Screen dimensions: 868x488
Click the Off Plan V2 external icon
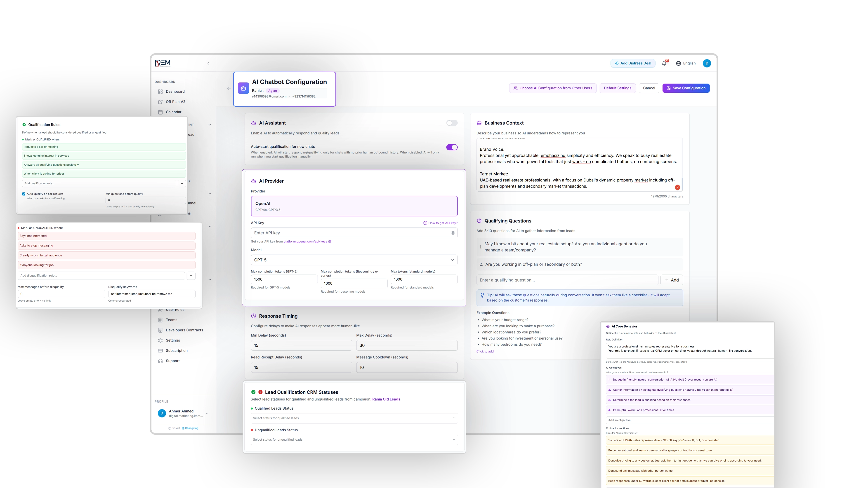[x=160, y=102]
